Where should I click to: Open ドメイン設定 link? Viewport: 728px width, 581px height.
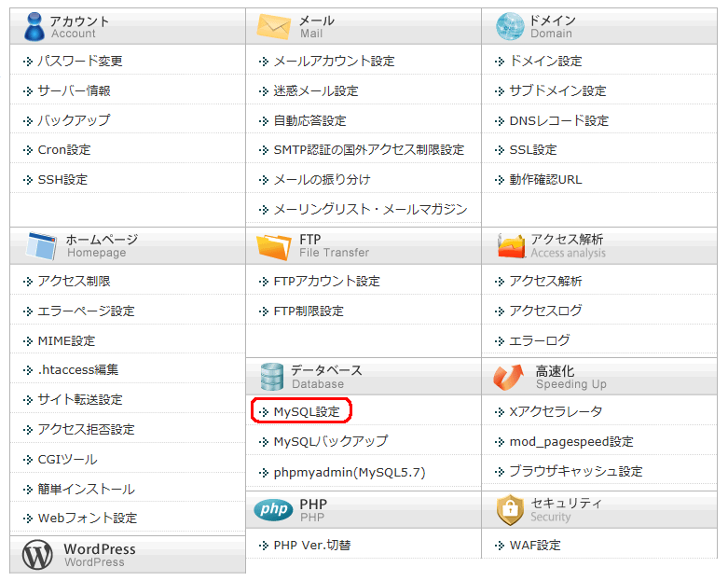pyautogui.click(x=545, y=61)
